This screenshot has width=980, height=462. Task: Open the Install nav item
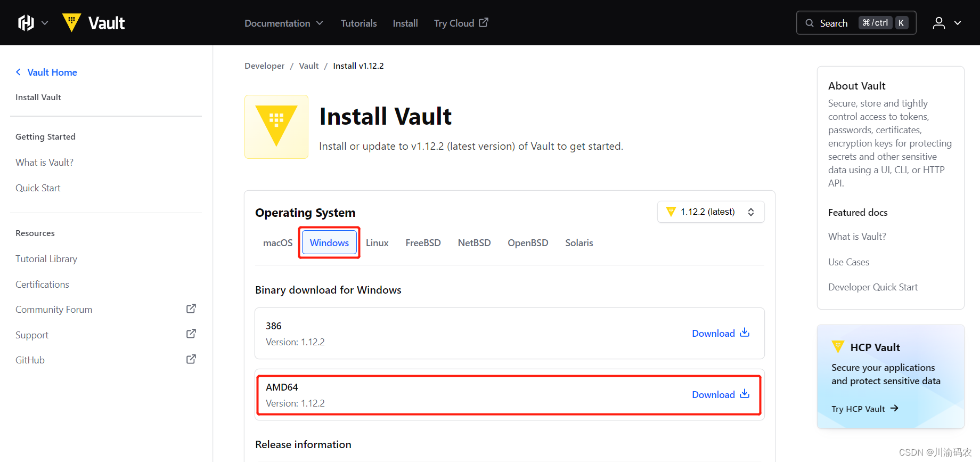pyautogui.click(x=405, y=23)
